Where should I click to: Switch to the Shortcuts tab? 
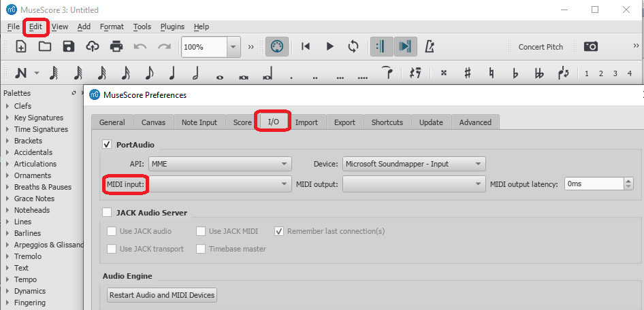tap(387, 122)
